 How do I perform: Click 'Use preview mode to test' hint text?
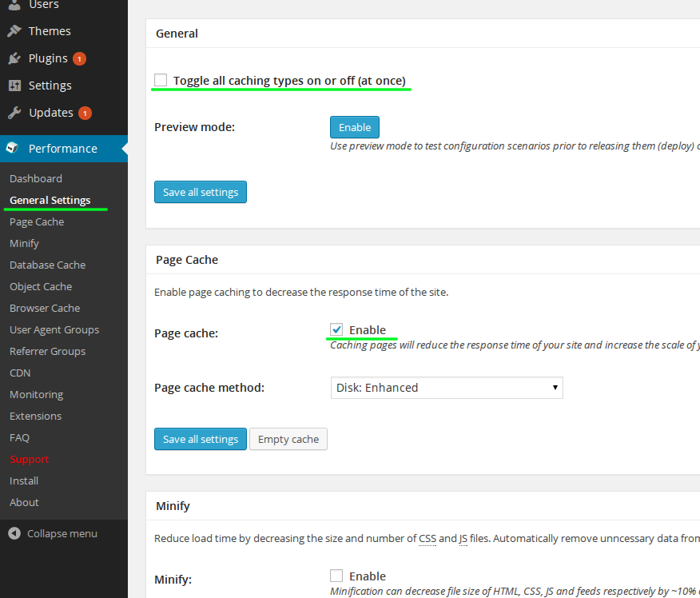tap(515, 146)
